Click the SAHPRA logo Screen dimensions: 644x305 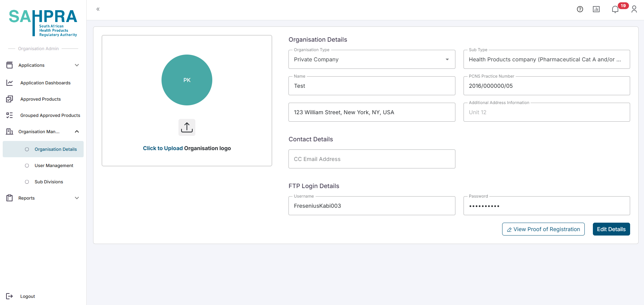pos(43,23)
